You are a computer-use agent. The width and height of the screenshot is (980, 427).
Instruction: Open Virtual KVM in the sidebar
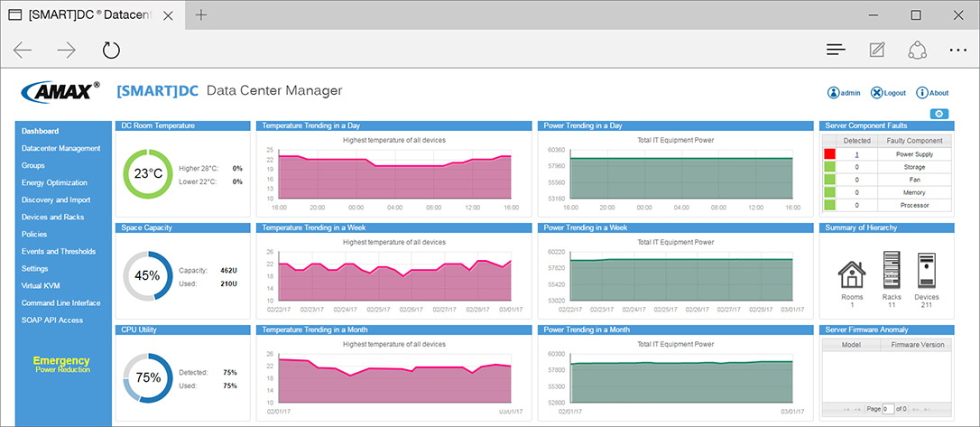pos(40,285)
